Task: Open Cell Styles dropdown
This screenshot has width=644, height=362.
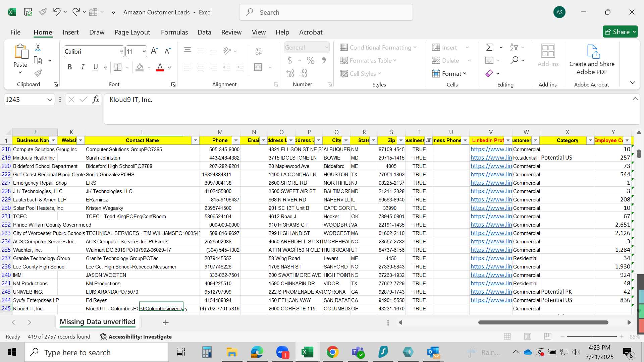Action: click(x=361, y=73)
